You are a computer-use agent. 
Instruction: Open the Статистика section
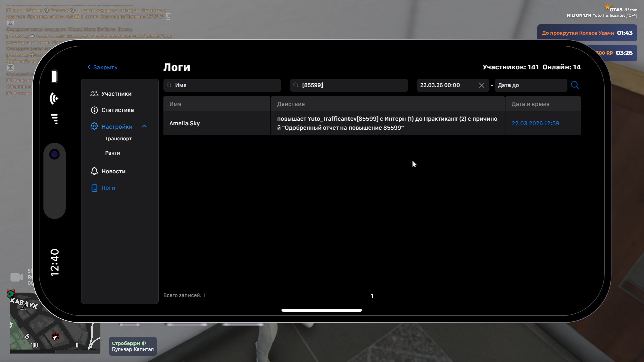[117, 110]
